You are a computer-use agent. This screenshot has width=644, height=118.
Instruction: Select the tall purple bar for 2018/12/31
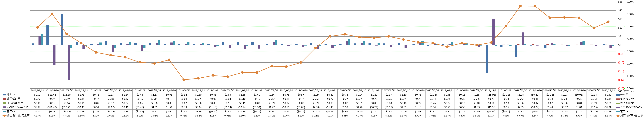[493, 32]
